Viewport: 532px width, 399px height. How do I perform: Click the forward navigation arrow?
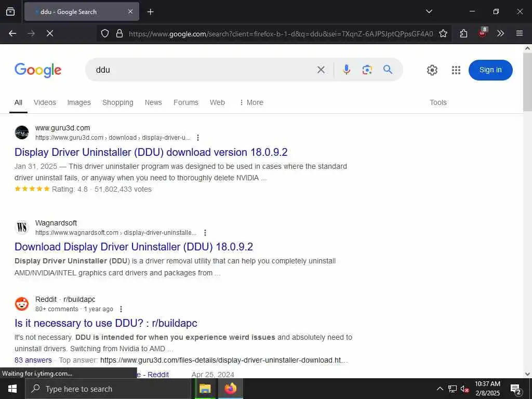[31, 33]
